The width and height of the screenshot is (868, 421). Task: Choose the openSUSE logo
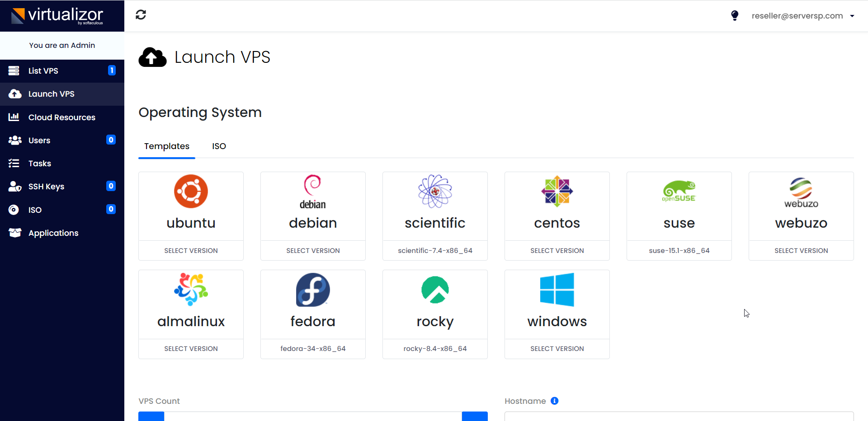679,192
